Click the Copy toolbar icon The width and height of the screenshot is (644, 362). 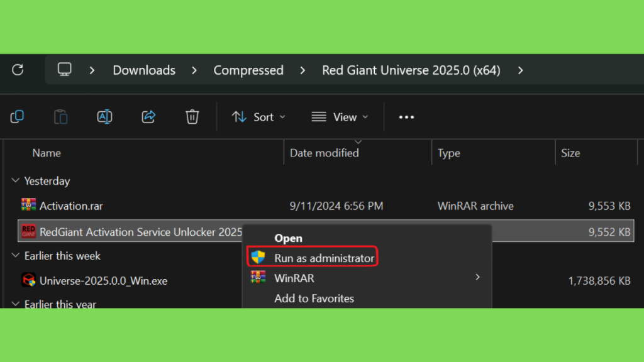pyautogui.click(x=17, y=117)
